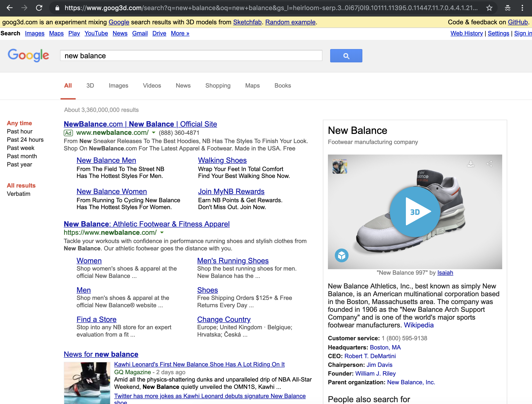
Task: Open the Sketchfab link in banner
Action: coord(247,22)
